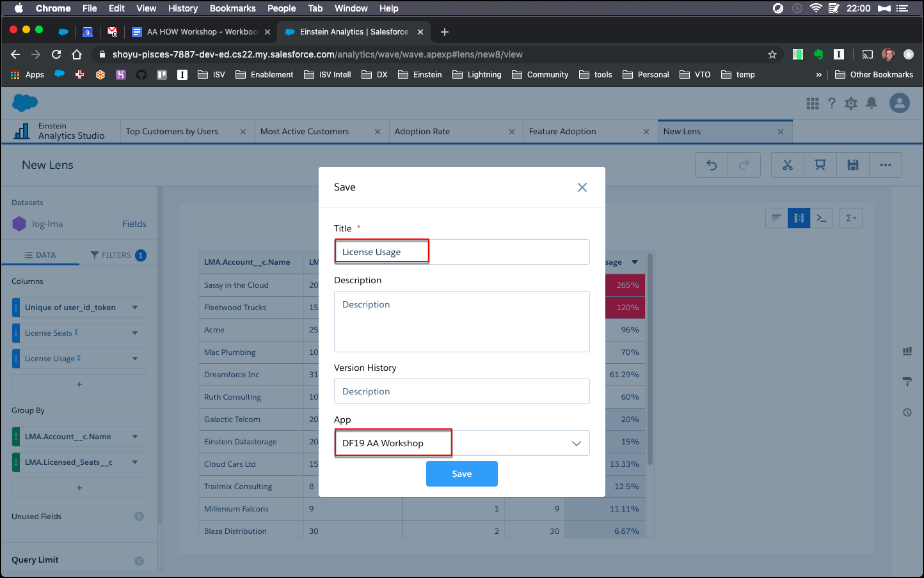924x578 pixels.
Task: Bookmark this page with the star icon
Action: [x=772, y=54]
